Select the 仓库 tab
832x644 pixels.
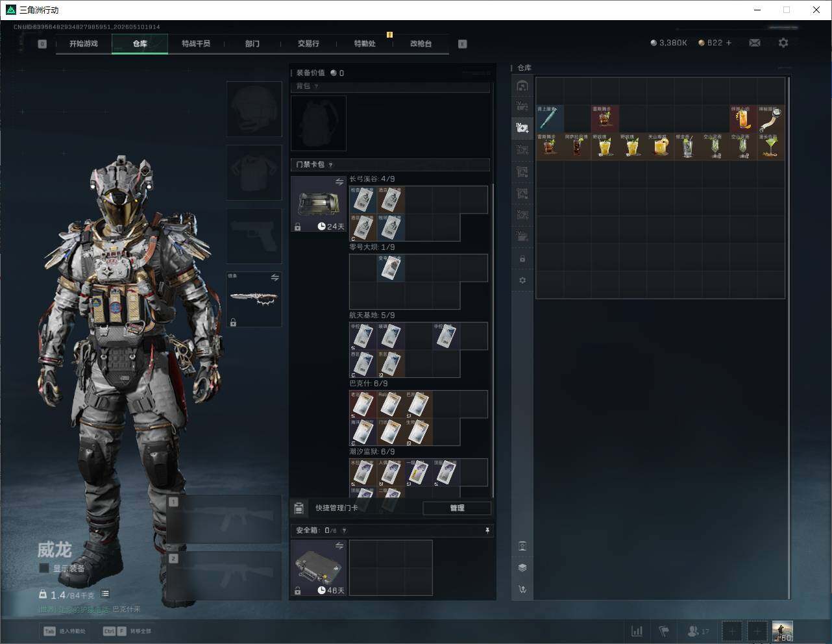[140, 43]
